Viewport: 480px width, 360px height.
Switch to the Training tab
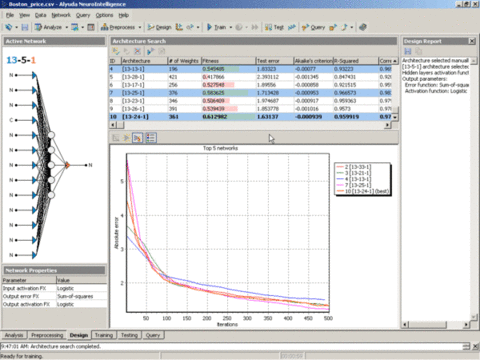point(104,335)
